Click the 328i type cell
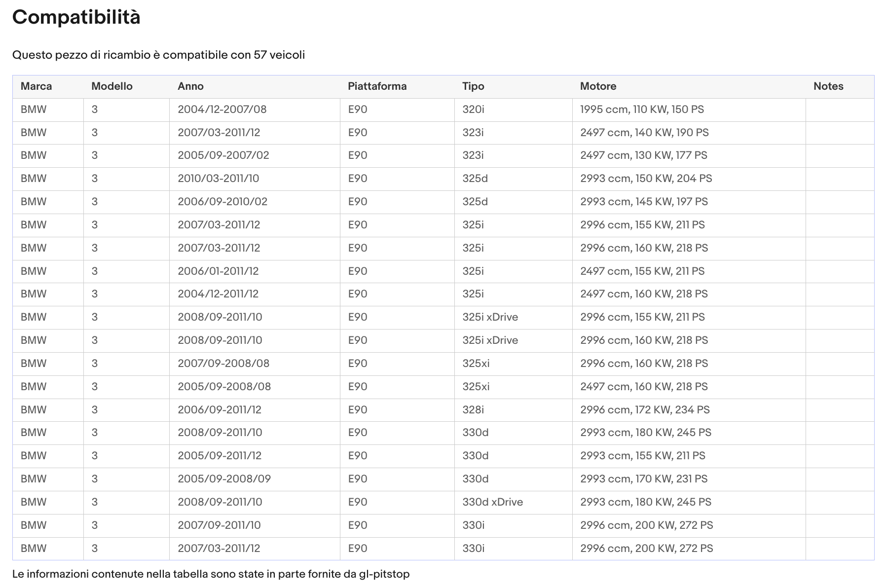This screenshot has height=588, width=885. (514, 410)
